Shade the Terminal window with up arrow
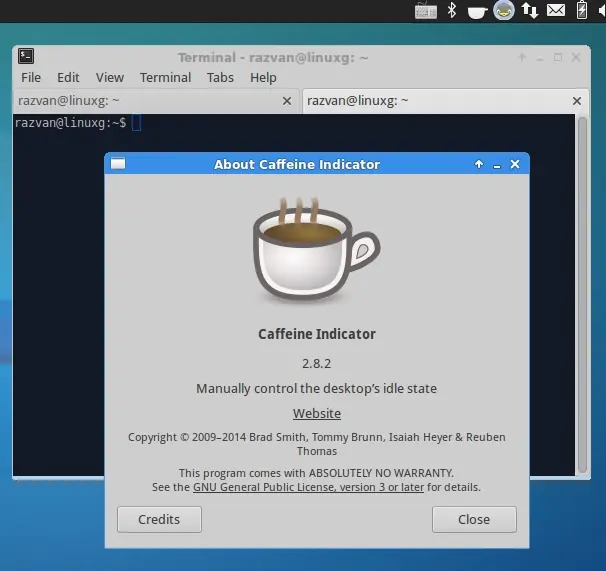 522,58
